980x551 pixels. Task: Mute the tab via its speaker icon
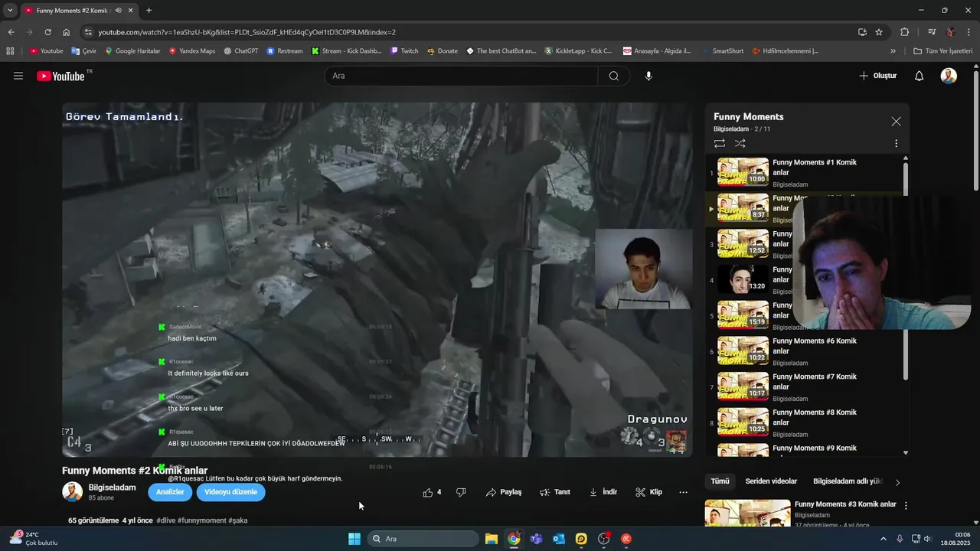(118, 11)
